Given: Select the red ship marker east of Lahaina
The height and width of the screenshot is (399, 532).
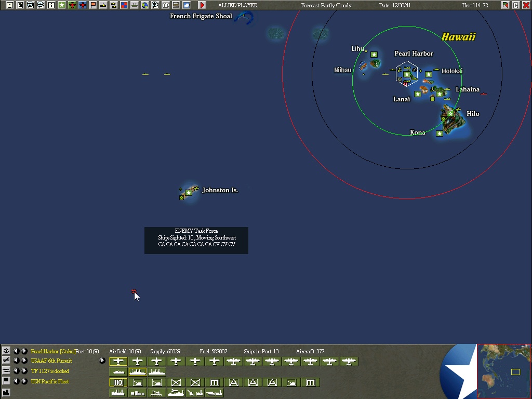Looking at the screenshot, I should (484, 94).
